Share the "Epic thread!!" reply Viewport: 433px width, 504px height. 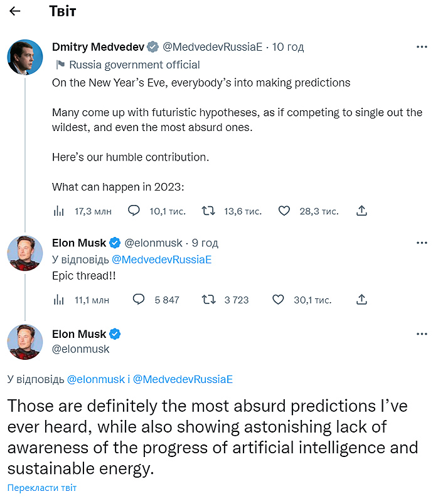[x=361, y=300]
